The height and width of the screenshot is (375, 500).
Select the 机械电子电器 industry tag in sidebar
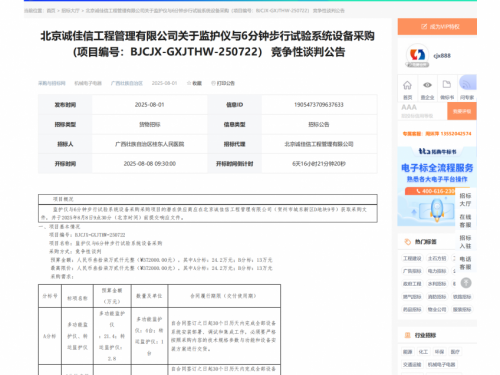click(442, 364)
